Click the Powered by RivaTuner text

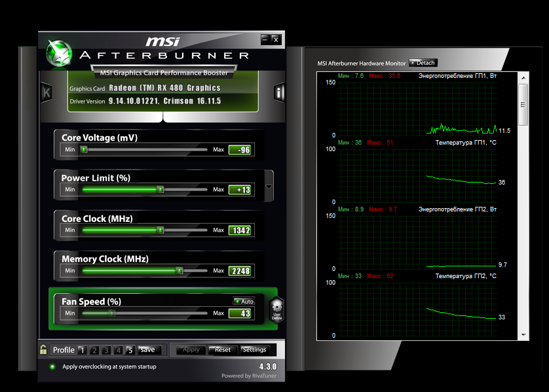(248, 376)
